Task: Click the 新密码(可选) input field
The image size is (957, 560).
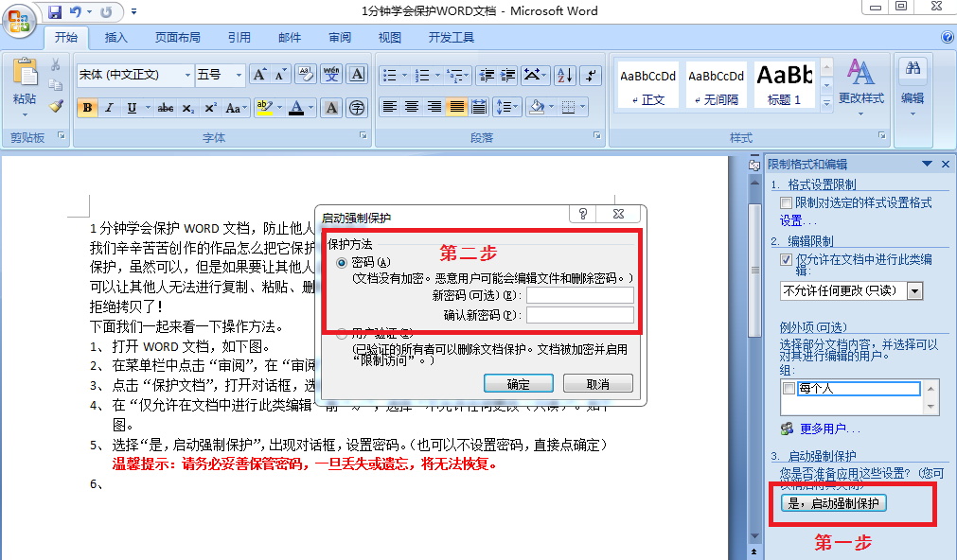Action: [580, 295]
